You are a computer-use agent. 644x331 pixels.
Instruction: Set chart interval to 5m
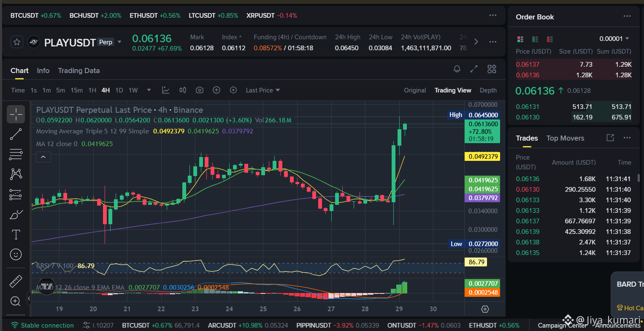coord(60,90)
